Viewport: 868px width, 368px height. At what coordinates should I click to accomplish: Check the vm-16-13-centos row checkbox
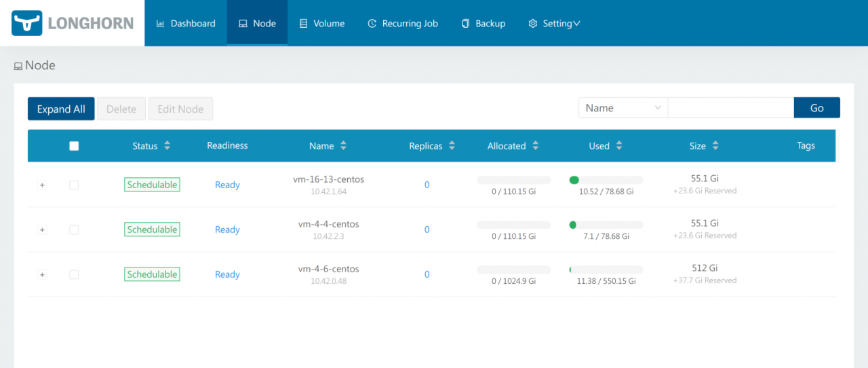click(74, 185)
